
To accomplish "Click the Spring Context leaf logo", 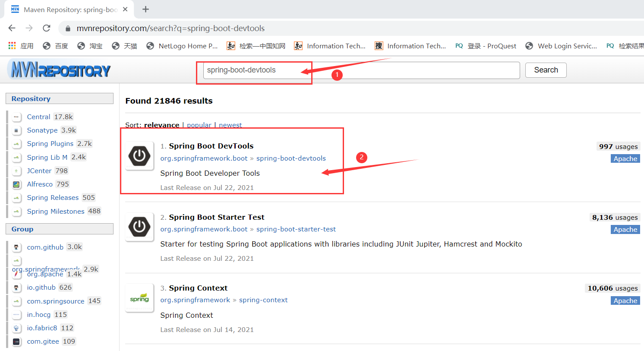I will pyautogui.click(x=139, y=298).
